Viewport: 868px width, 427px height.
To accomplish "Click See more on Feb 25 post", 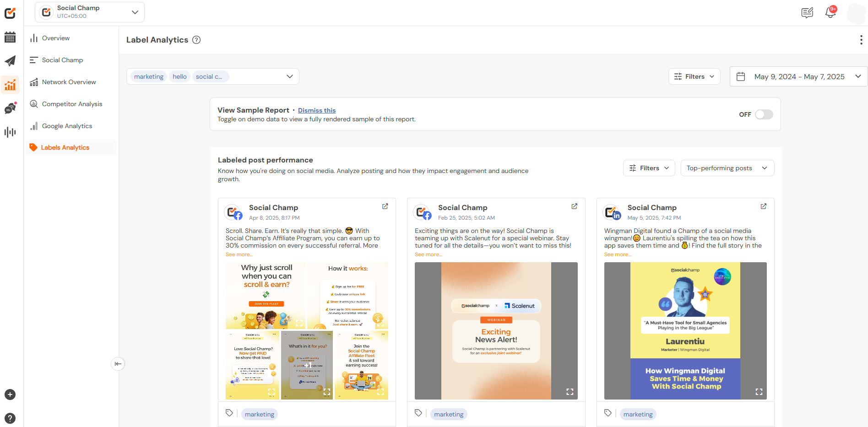I will click(x=429, y=254).
